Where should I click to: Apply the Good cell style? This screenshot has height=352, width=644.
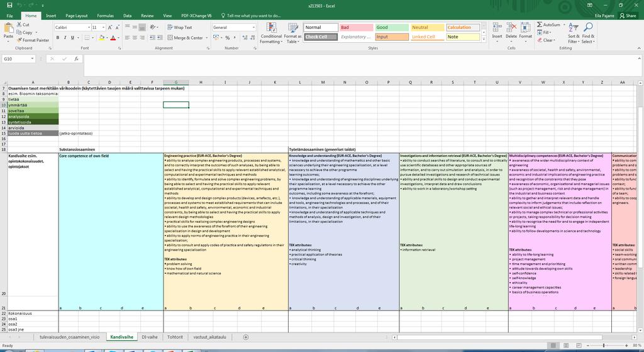pyautogui.click(x=391, y=27)
